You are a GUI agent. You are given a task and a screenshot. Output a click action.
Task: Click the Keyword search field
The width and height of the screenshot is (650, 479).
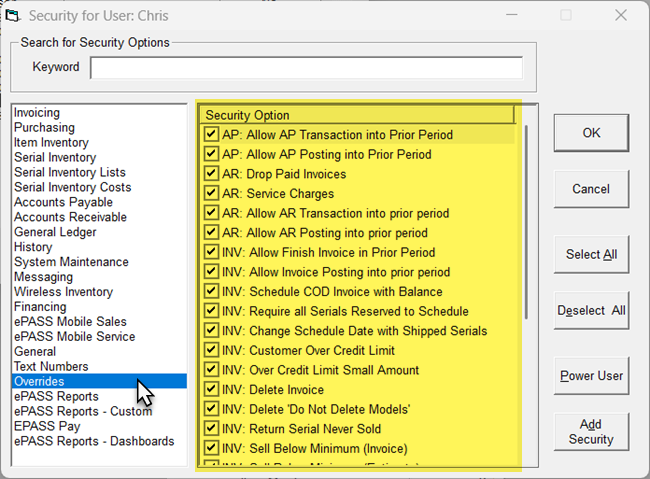pos(306,67)
